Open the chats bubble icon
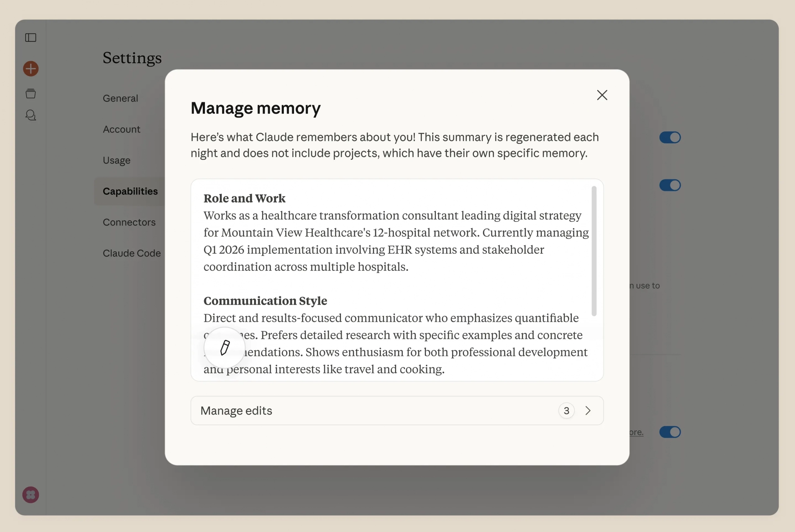795x532 pixels. tap(30, 115)
